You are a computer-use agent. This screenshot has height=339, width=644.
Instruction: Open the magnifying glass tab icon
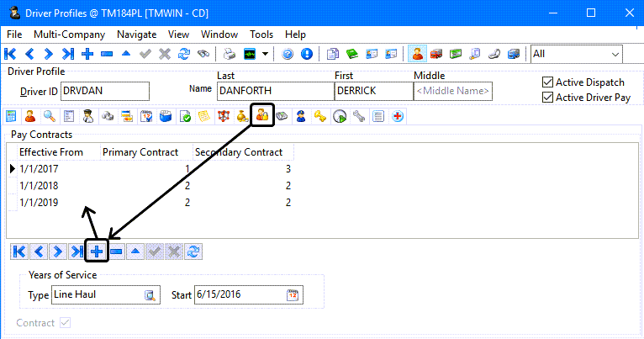click(50, 116)
